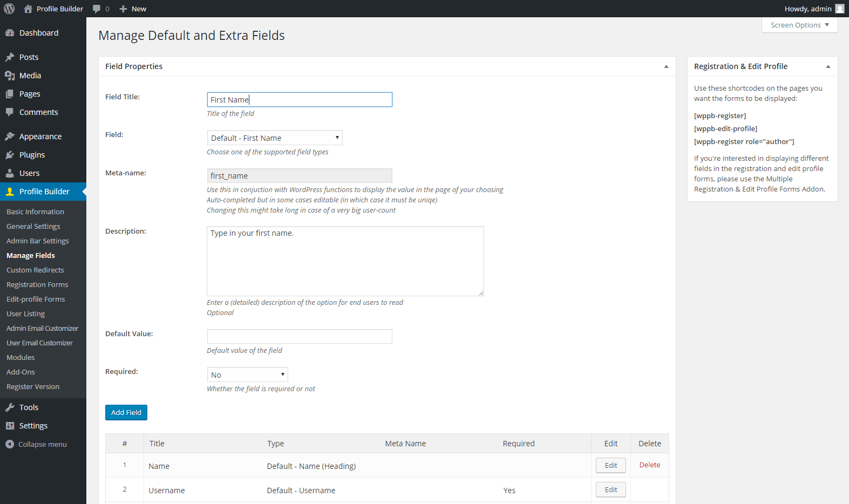Select the Manage Fields submenu
This screenshot has width=849, height=504.
point(31,256)
